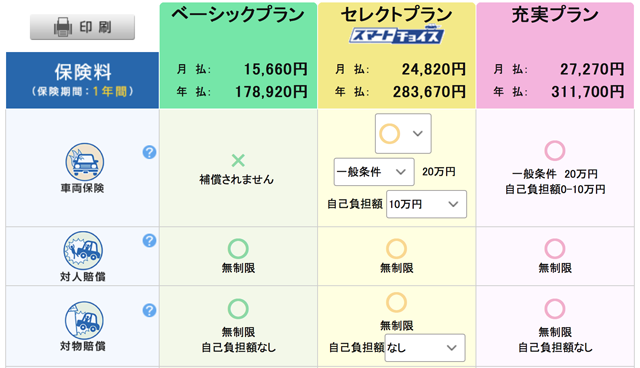Open the 対物賠償 自己負担額 なし dropdown

tap(424, 348)
